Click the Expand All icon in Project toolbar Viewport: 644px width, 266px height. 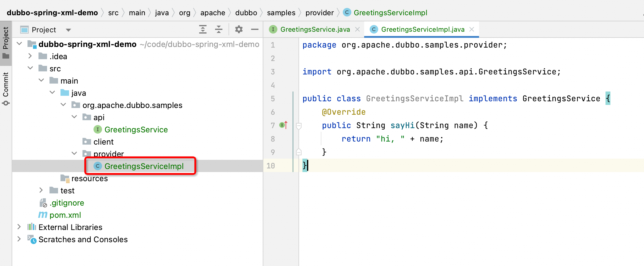tap(203, 29)
